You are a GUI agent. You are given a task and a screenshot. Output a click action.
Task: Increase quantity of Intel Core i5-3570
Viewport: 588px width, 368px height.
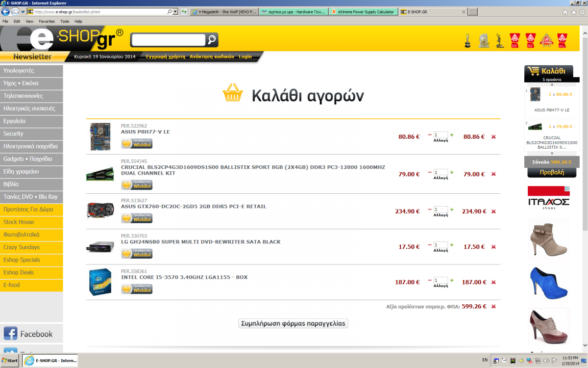[x=452, y=280]
